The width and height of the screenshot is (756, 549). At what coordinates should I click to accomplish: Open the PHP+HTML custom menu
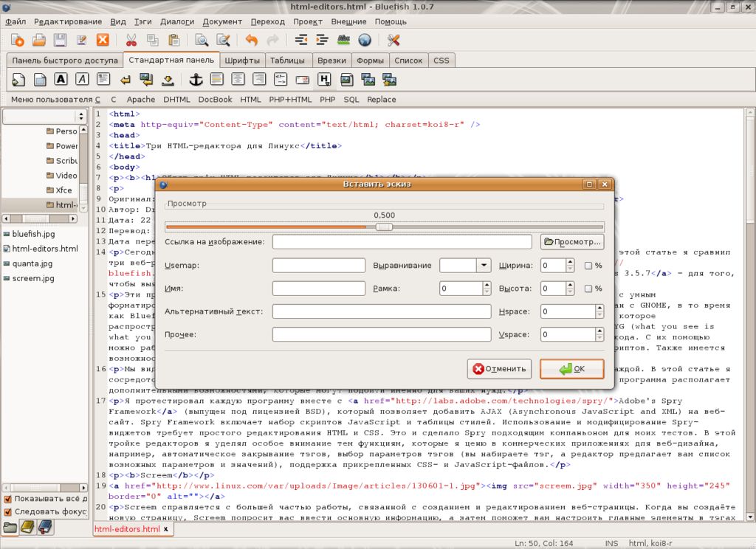[290, 100]
